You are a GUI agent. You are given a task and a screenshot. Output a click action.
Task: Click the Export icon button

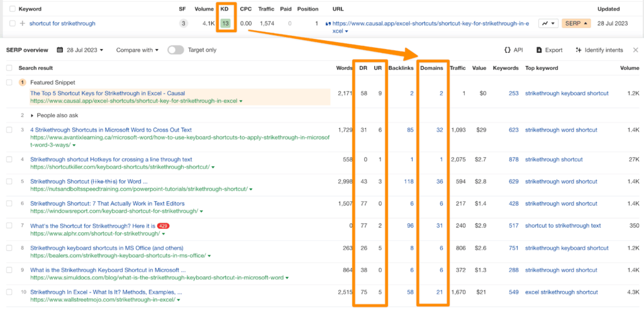[540, 50]
